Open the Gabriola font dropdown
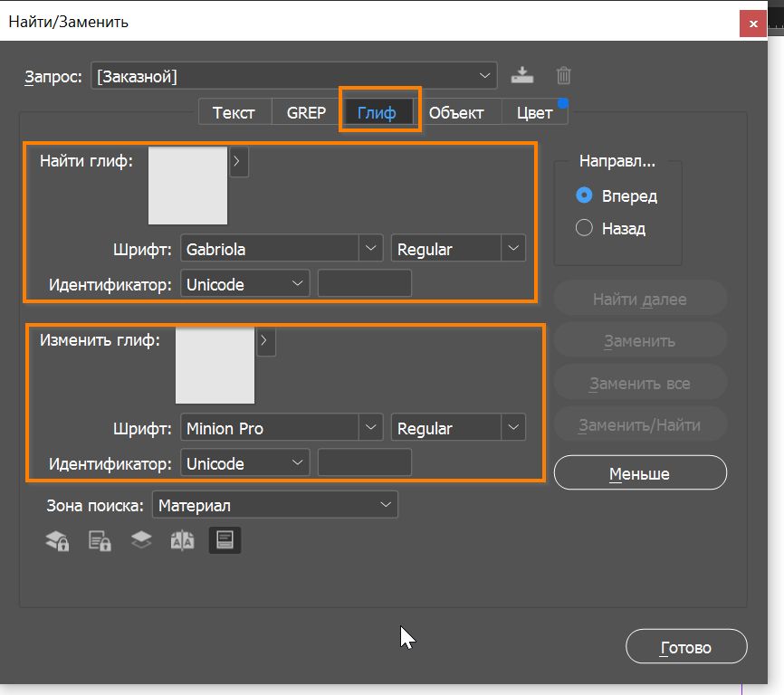The height and width of the screenshot is (695, 784). coord(370,249)
